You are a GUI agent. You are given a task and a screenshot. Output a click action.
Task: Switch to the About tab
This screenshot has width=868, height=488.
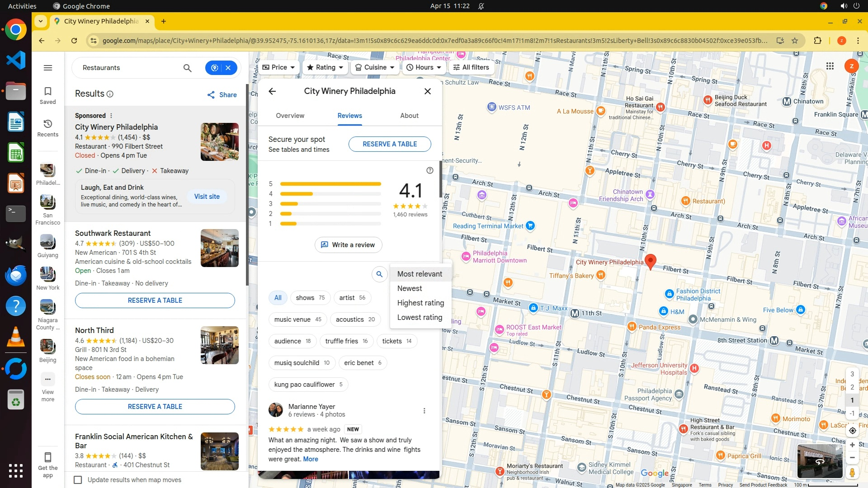click(x=409, y=116)
